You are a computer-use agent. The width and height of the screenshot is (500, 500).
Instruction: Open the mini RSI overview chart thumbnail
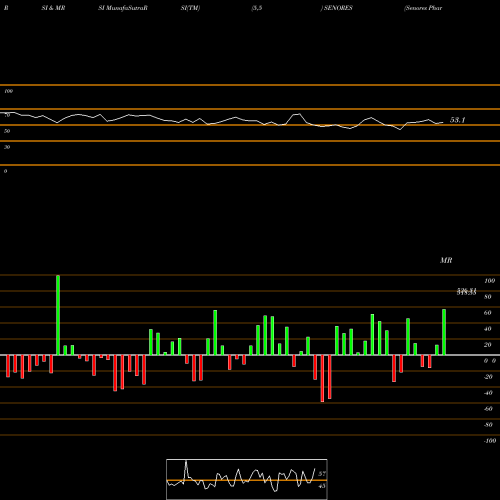coord(247,479)
